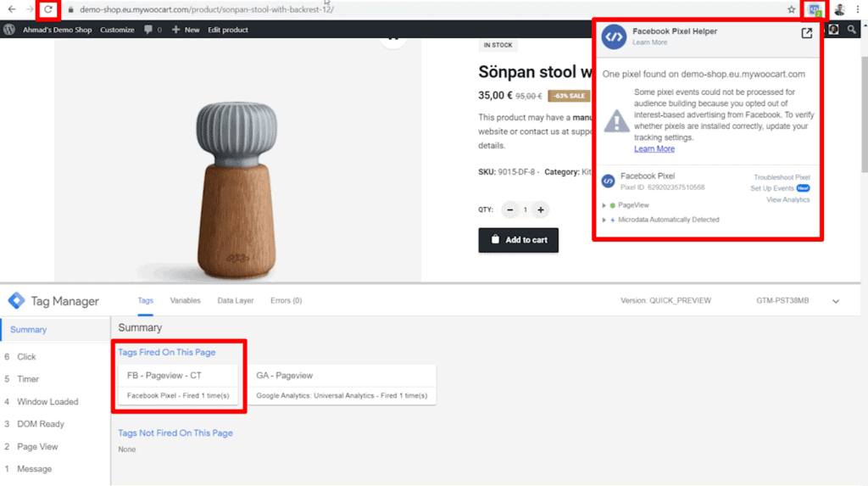Click Edit product in admin bar
868x486 pixels.
[228, 30]
